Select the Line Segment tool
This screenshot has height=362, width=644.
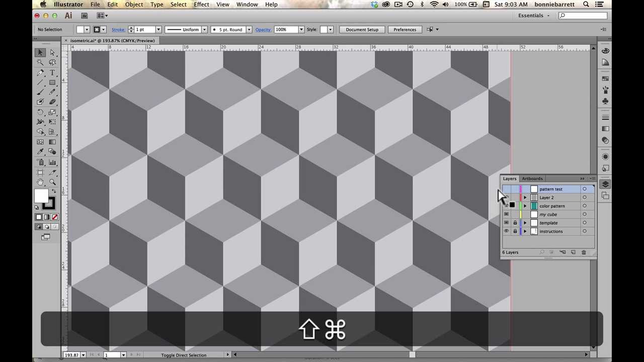point(40,82)
